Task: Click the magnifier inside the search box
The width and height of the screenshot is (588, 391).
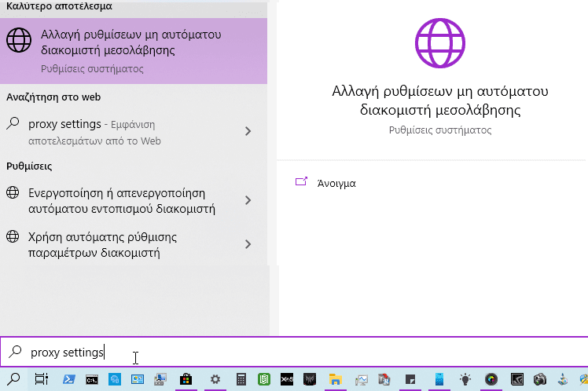Action: point(16,352)
